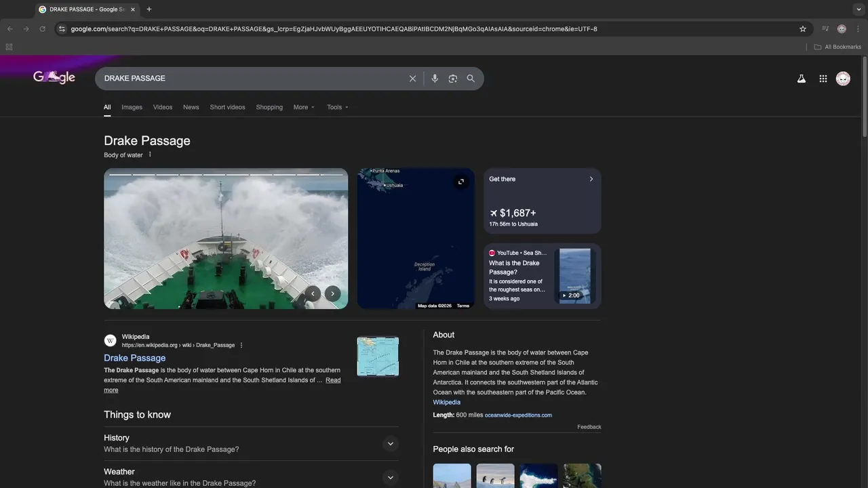Open the Wikipedia link in About panel
The height and width of the screenshot is (488, 868).
point(446,403)
